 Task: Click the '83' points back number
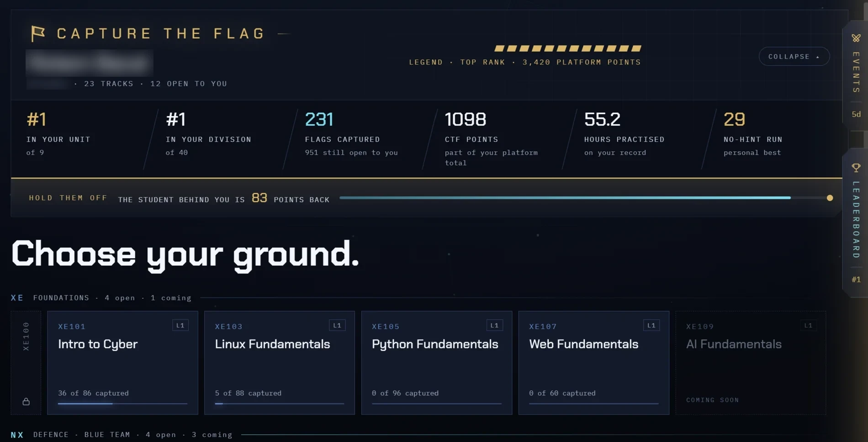point(259,198)
